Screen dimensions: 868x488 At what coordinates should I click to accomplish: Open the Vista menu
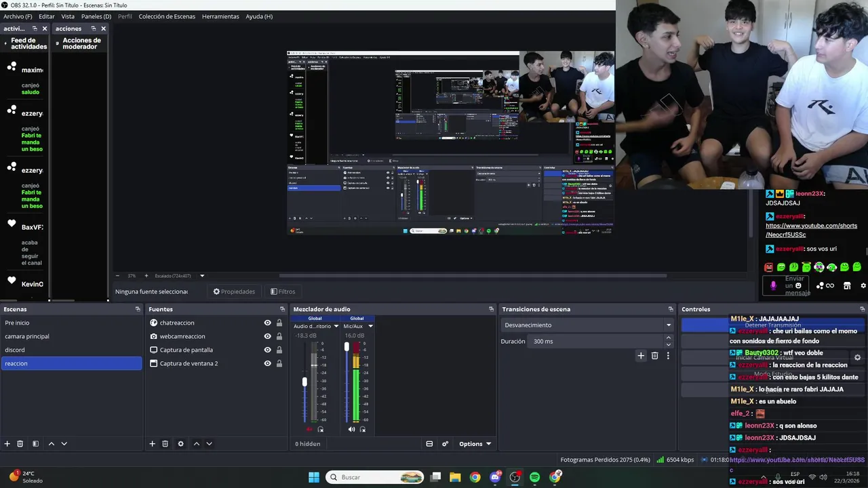68,16
